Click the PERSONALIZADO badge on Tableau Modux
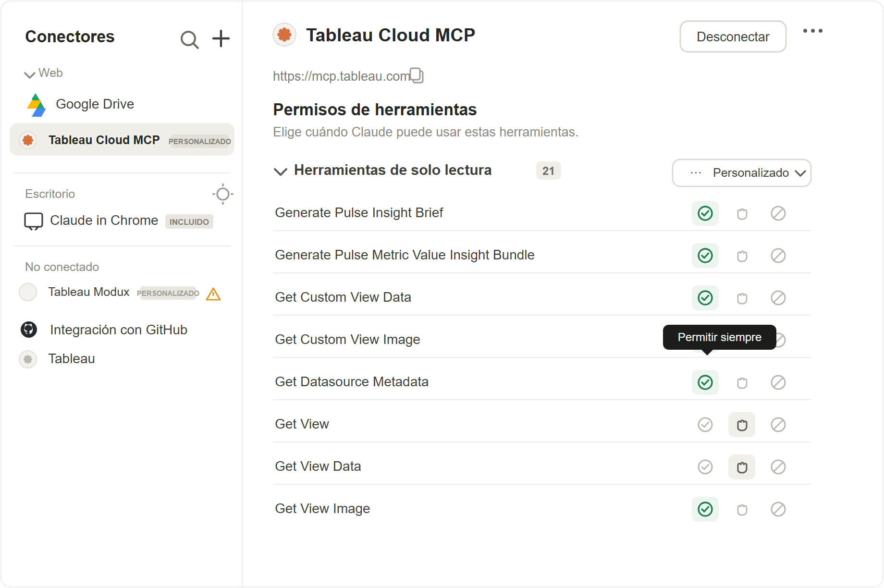Image resolution: width=884 pixels, height=588 pixels. point(168,293)
